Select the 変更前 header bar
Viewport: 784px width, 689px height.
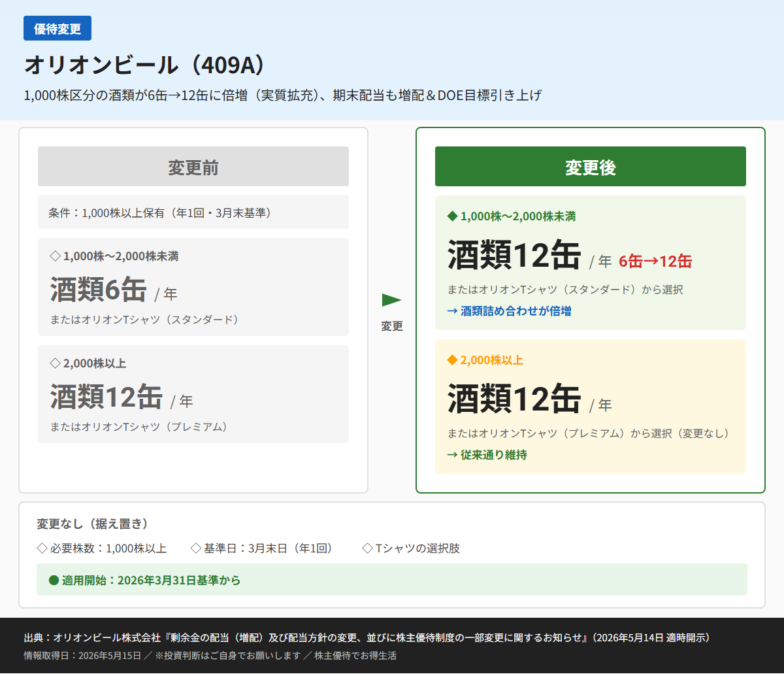click(193, 167)
